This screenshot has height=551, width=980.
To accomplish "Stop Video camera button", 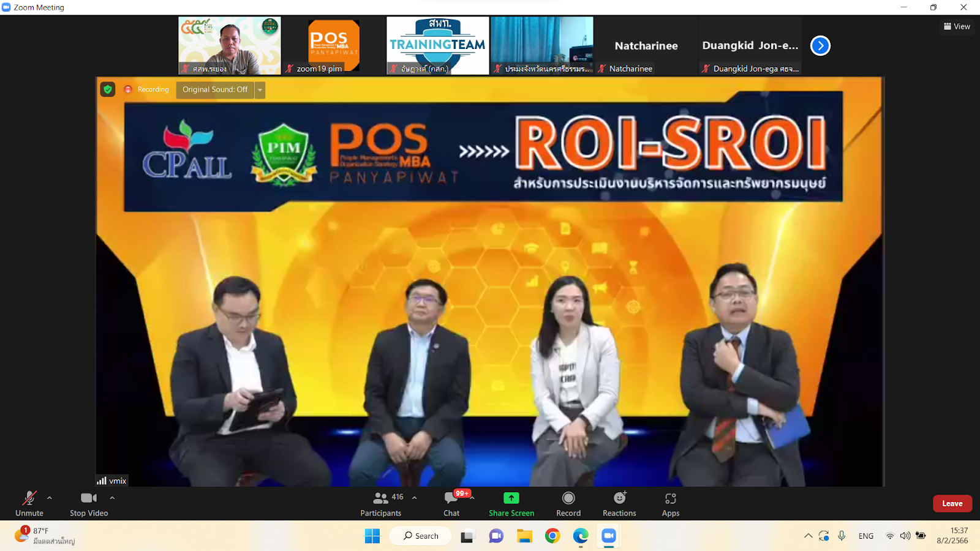I will coord(89,504).
